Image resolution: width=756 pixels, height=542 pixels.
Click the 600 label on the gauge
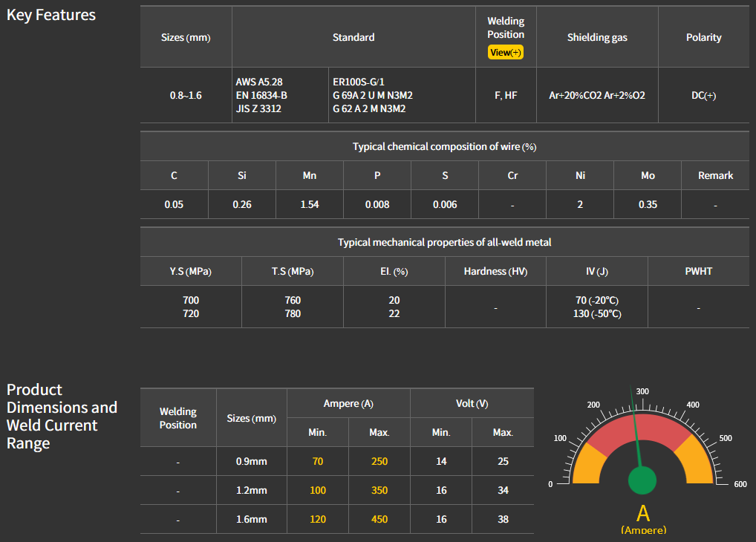(740, 484)
